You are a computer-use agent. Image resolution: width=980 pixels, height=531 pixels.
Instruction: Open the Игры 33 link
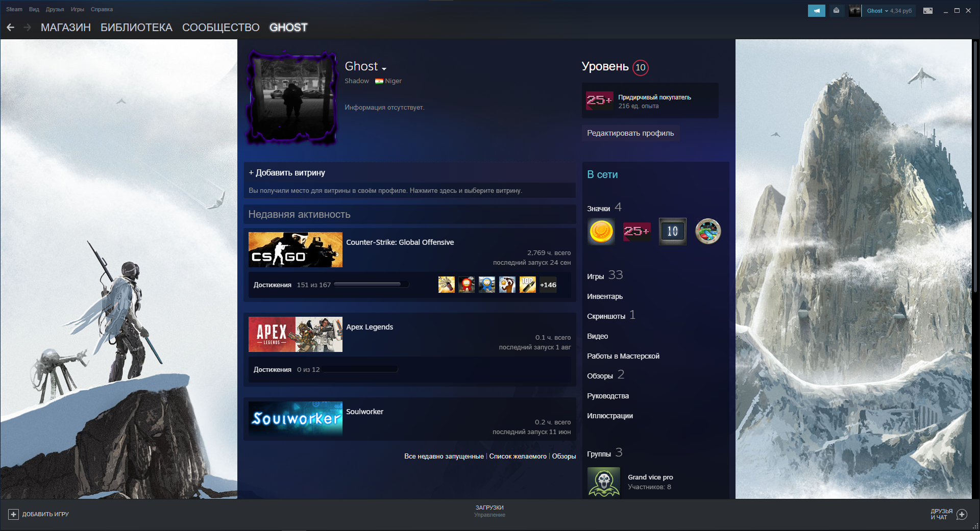pos(605,275)
